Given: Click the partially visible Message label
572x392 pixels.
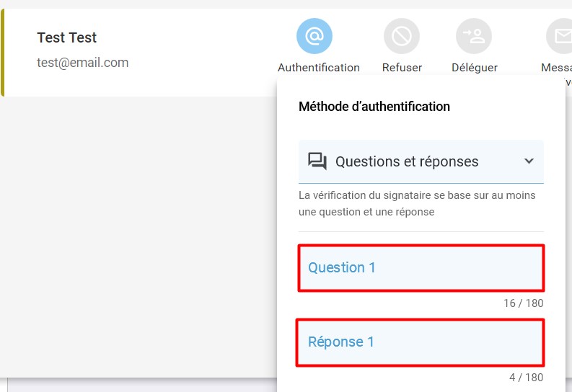Looking at the screenshot, I should [x=556, y=68].
